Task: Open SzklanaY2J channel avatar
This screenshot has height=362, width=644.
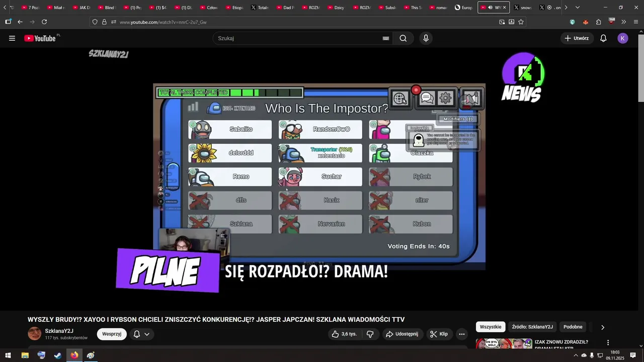Action: [x=35, y=334]
